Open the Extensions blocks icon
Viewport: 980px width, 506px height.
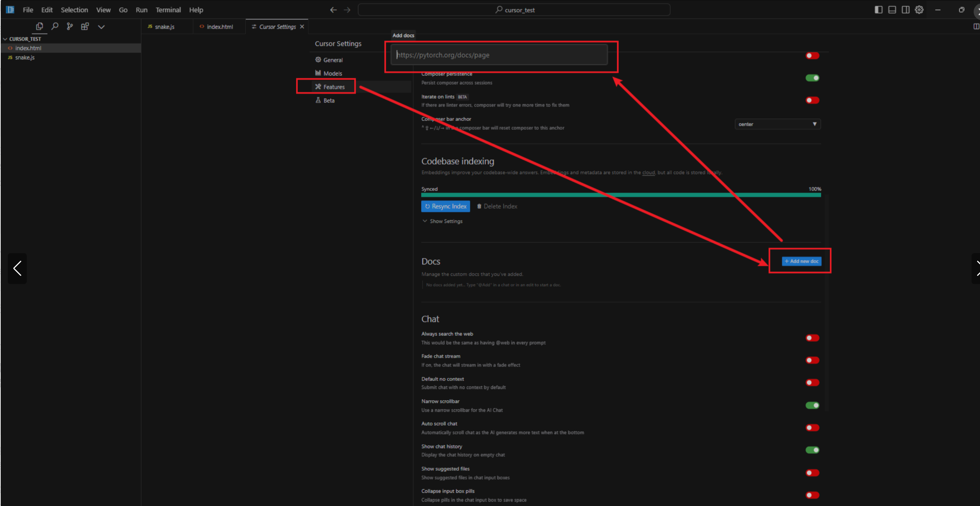point(85,26)
